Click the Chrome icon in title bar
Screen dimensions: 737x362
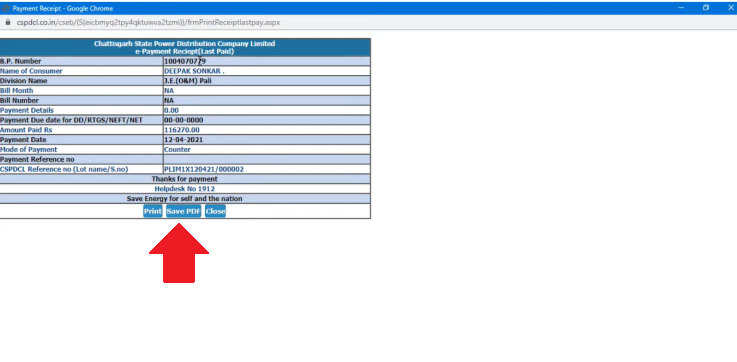5,8
